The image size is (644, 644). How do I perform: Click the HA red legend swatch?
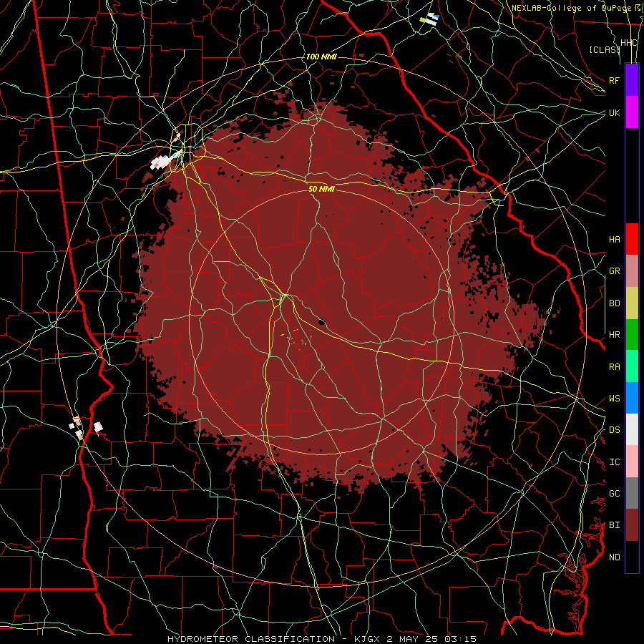tap(632, 239)
